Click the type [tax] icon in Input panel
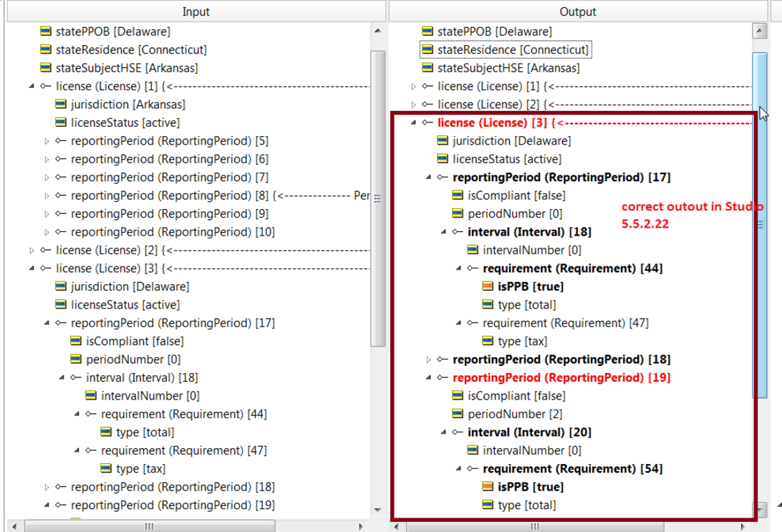Image resolution: width=782 pixels, height=532 pixels. click(106, 469)
